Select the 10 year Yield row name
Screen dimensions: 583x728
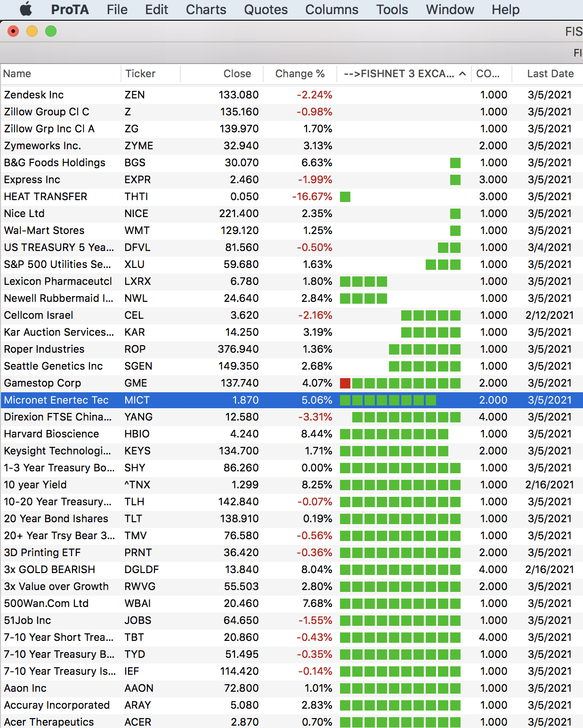click(35, 485)
